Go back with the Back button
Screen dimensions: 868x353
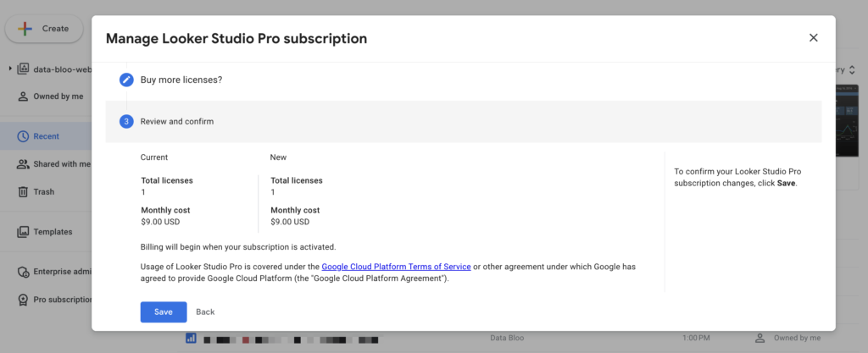point(205,312)
